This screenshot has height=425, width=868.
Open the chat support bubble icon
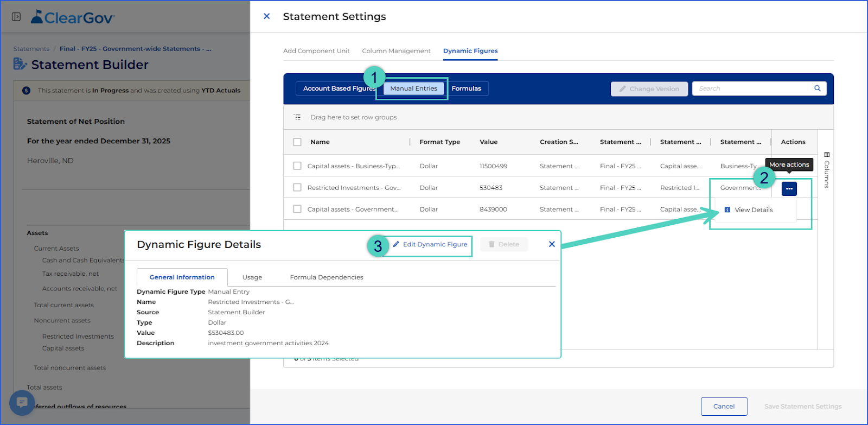click(x=22, y=403)
